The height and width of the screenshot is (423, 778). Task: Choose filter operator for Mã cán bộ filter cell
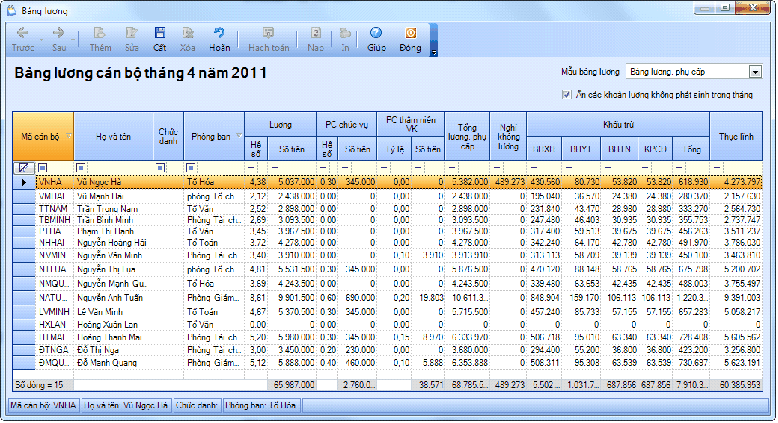(x=43, y=168)
